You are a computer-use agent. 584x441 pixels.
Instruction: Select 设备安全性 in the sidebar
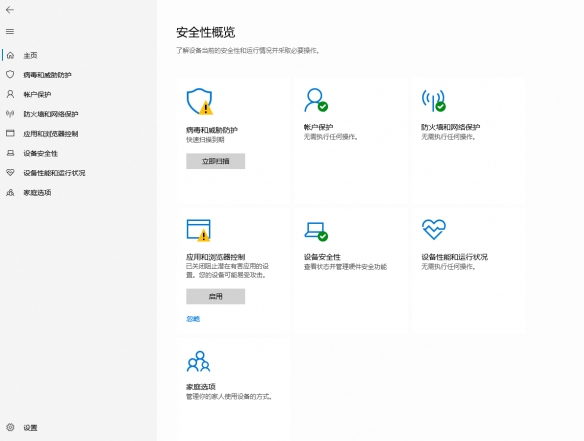click(41, 153)
